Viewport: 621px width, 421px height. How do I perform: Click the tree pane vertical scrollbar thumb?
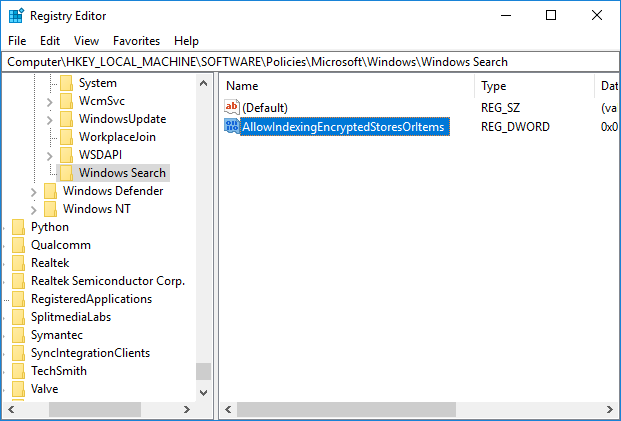pos(204,371)
